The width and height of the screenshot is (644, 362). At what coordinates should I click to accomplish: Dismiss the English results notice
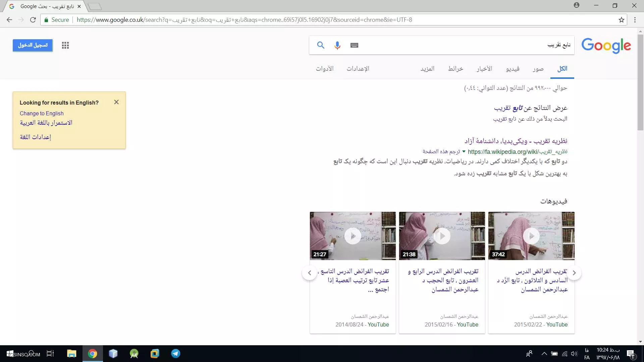(116, 102)
